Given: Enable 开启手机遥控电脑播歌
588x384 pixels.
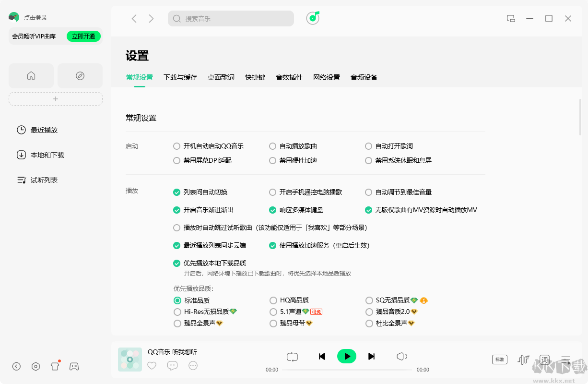Looking at the screenshot, I should click(272, 192).
